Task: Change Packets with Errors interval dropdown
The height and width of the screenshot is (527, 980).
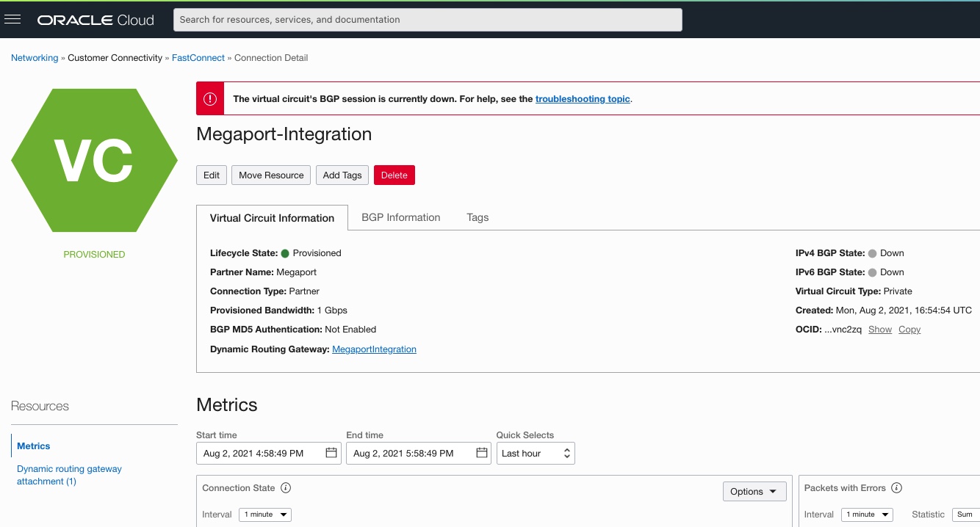Action: point(867,515)
